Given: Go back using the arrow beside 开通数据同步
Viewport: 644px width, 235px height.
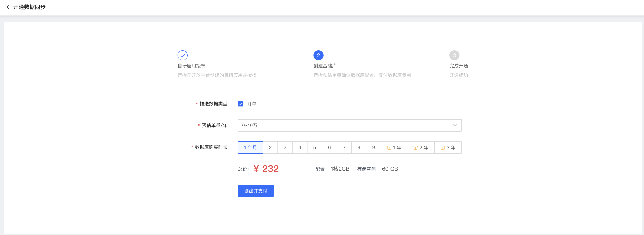Looking at the screenshot, I should [x=8, y=7].
